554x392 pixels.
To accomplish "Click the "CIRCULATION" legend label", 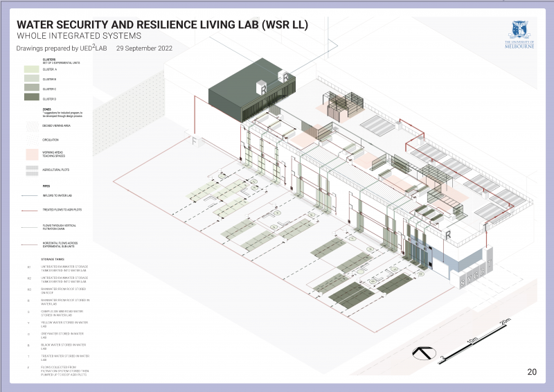I will [51, 140].
